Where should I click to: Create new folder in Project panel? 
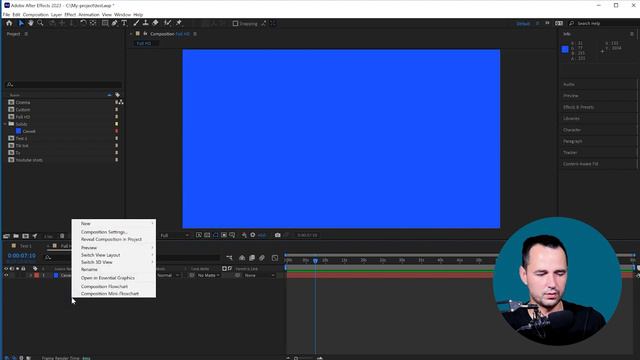pyautogui.click(x=16, y=236)
